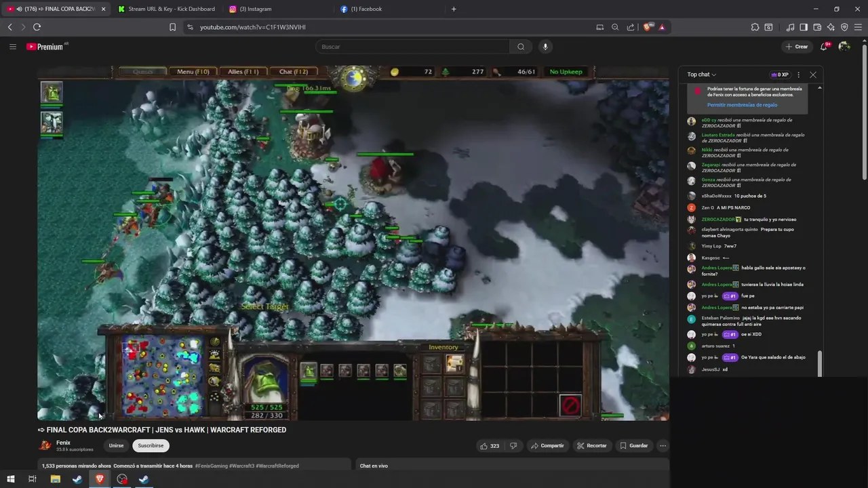Open the Fenix channel name link
The width and height of the screenshot is (868, 488).
[x=63, y=443]
